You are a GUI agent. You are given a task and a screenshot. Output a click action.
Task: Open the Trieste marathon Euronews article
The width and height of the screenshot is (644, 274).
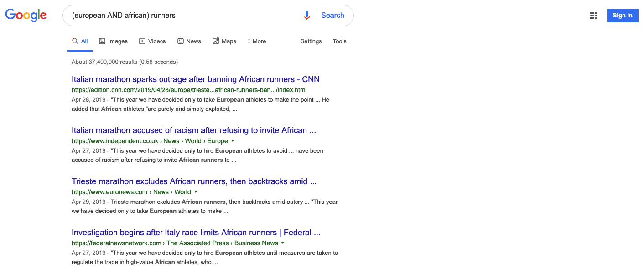pyautogui.click(x=194, y=181)
